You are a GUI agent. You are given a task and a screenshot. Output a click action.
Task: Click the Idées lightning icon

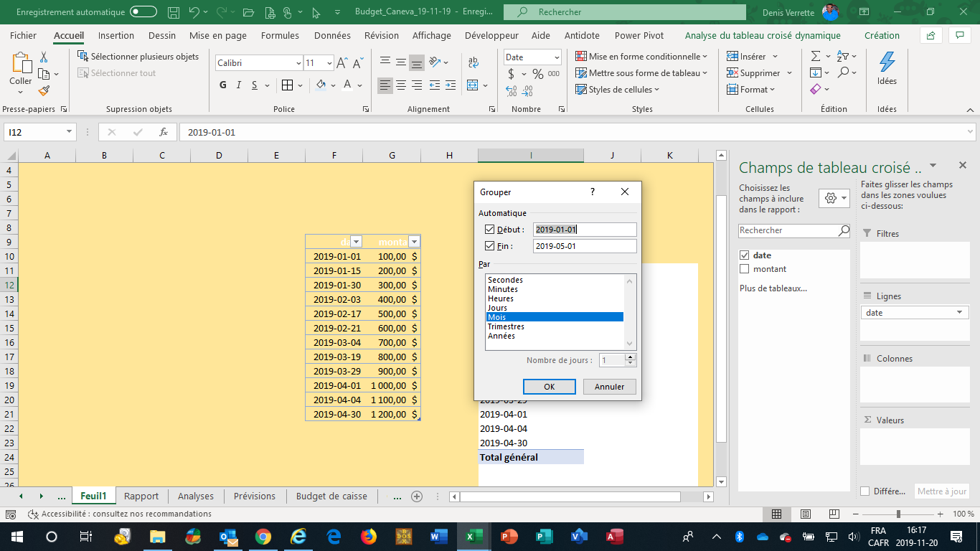(887, 62)
